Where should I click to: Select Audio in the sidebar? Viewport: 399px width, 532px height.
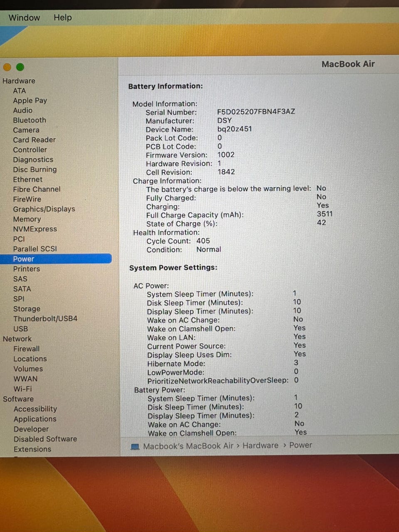tap(22, 110)
